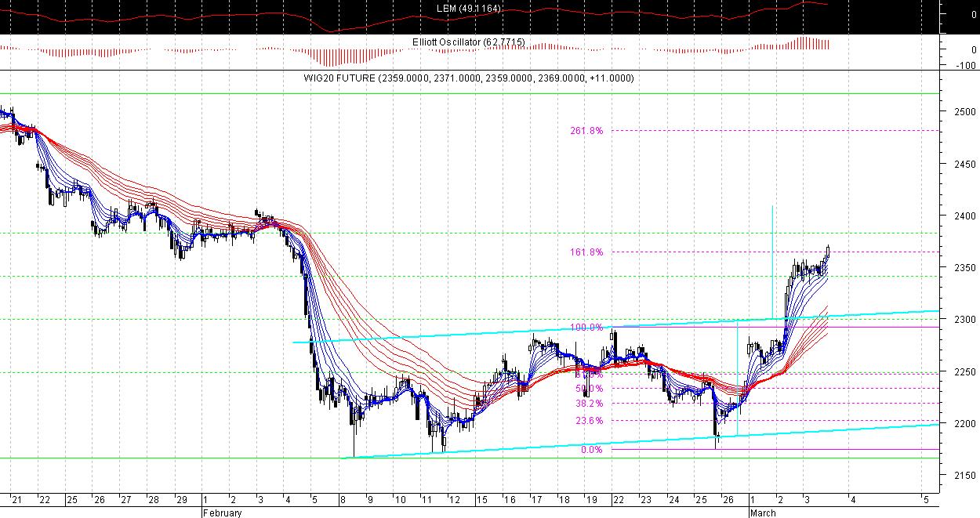Click date 29 on the time axis
Screen dimensions: 980x518
point(181,500)
